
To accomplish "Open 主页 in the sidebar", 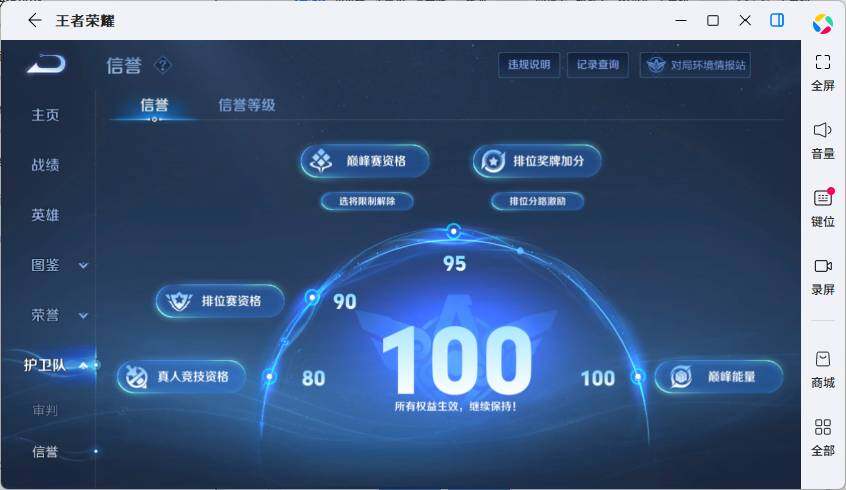I will pos(45,114).
